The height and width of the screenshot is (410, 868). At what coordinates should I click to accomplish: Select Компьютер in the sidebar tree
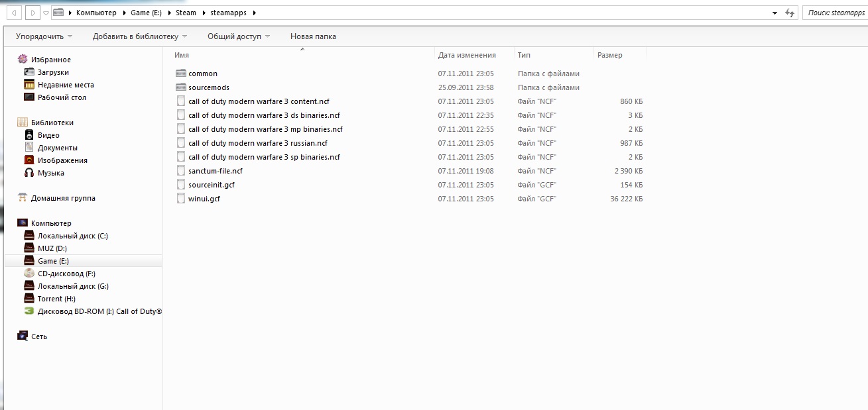(51, 223)
